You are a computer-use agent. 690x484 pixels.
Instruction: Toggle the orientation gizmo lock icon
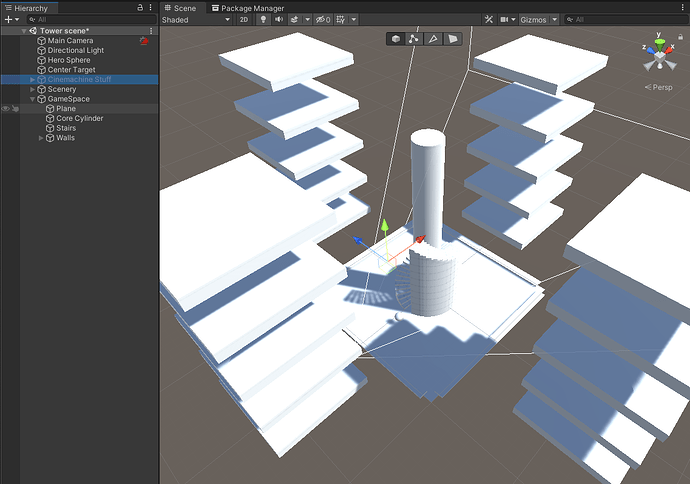680,37
